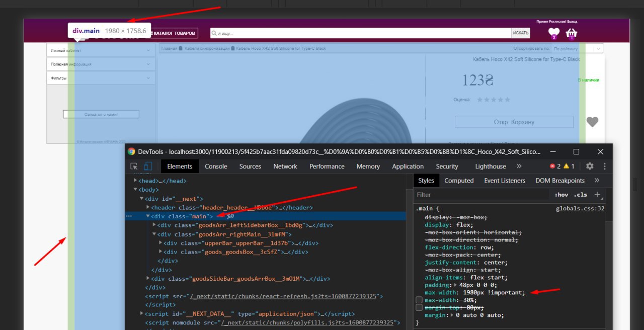Open the Performance tab
Image resolution: width=644 pixels, height=330 pixels.
[327, 167]
